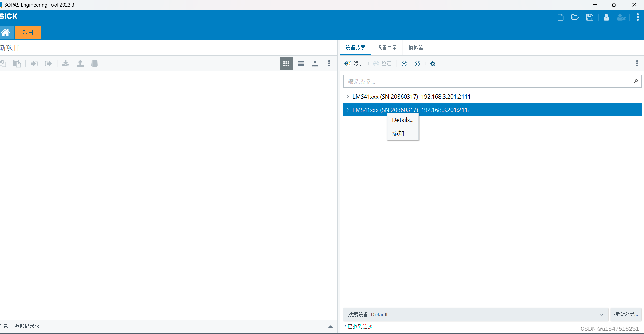The height and width of the screenshot is (334, 644).
Task: Go to the Home screen icon
Action: point(6,32)
